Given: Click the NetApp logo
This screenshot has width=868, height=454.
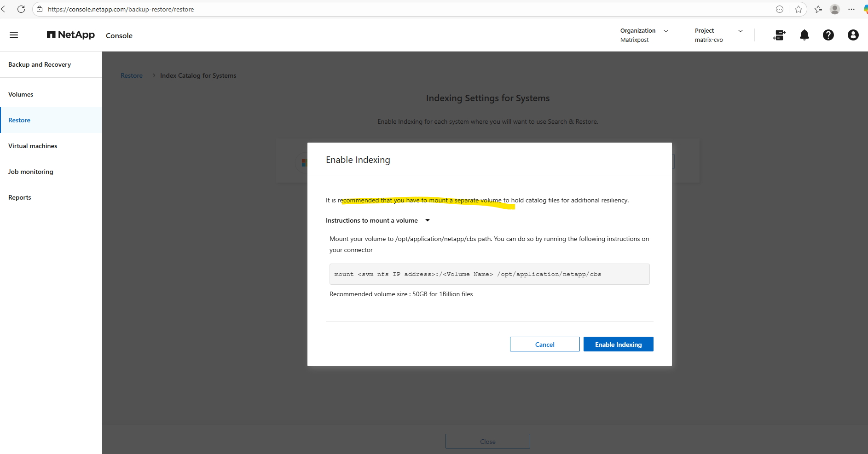Looking at the screenshot, I should point(71,35).
